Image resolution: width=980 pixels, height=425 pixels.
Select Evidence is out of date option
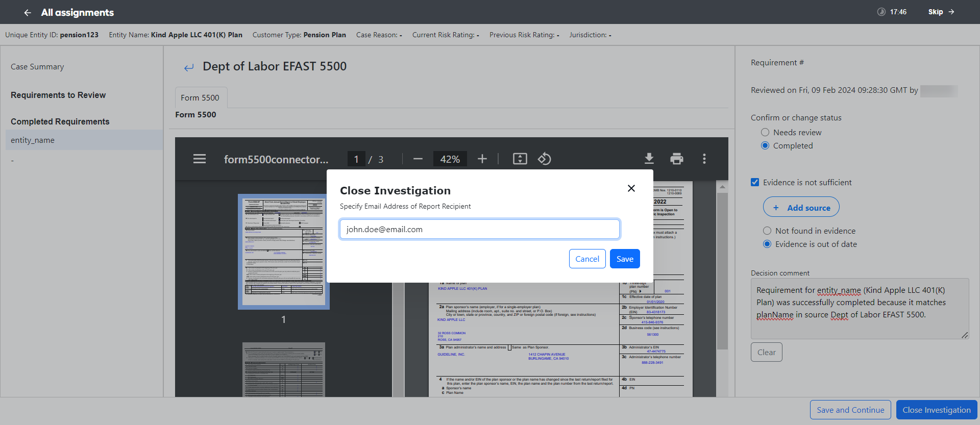[x=767, y=244]
